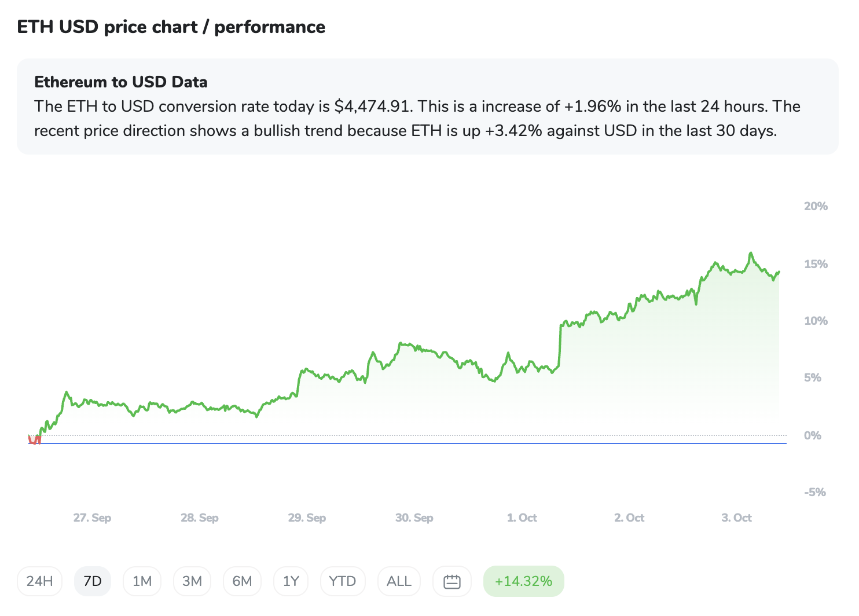This screenshot has width=859, height=616.
Task: Click the 27. Sep date label
Action: tap(92, 518)
